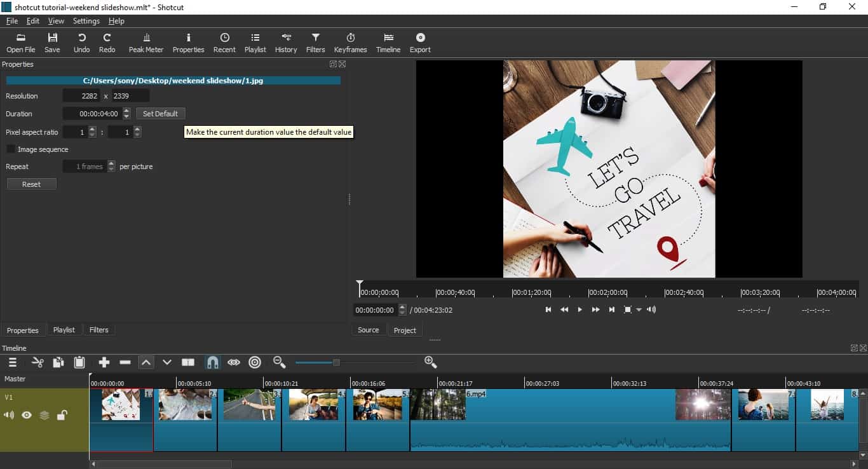Enable the Image sequence checkbox
This screenshot has width=868, height=469.
pos(11,149)
